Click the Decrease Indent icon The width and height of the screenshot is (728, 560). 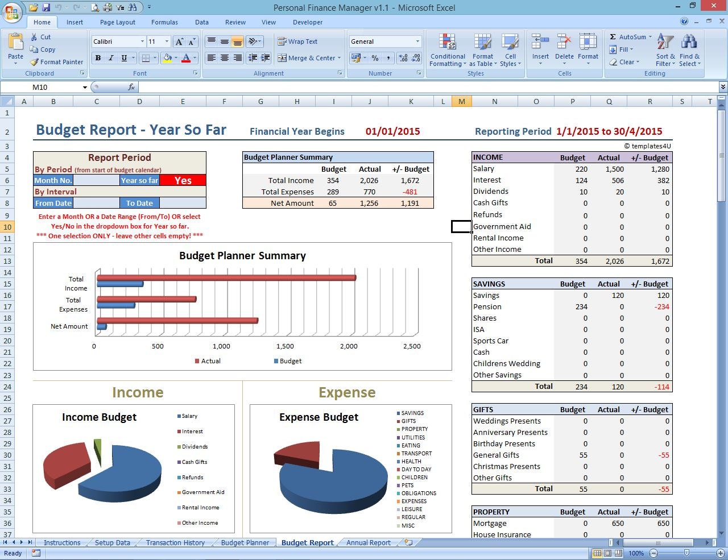click(x=253, y=58)
